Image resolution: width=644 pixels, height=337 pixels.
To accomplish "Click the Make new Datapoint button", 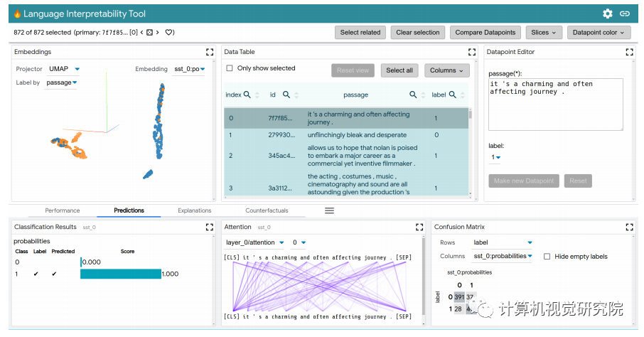I will (524, 181).
